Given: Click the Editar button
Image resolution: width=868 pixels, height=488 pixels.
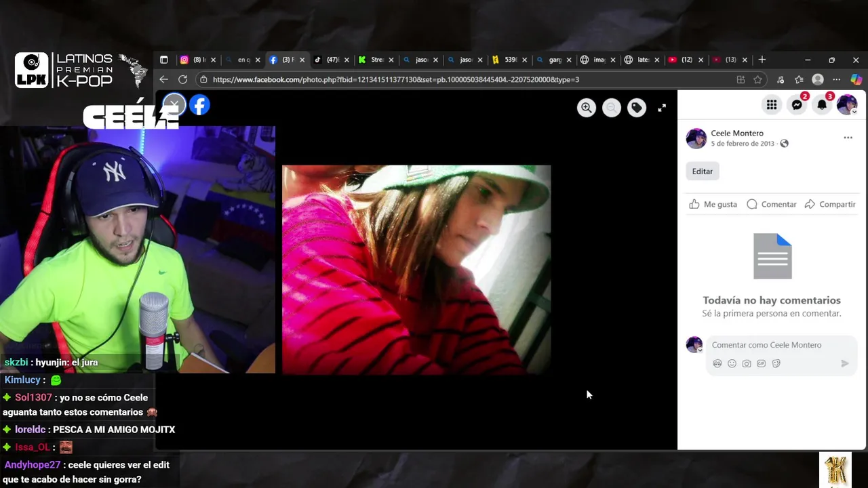Looking at the screenshot, I should point(703,171).
